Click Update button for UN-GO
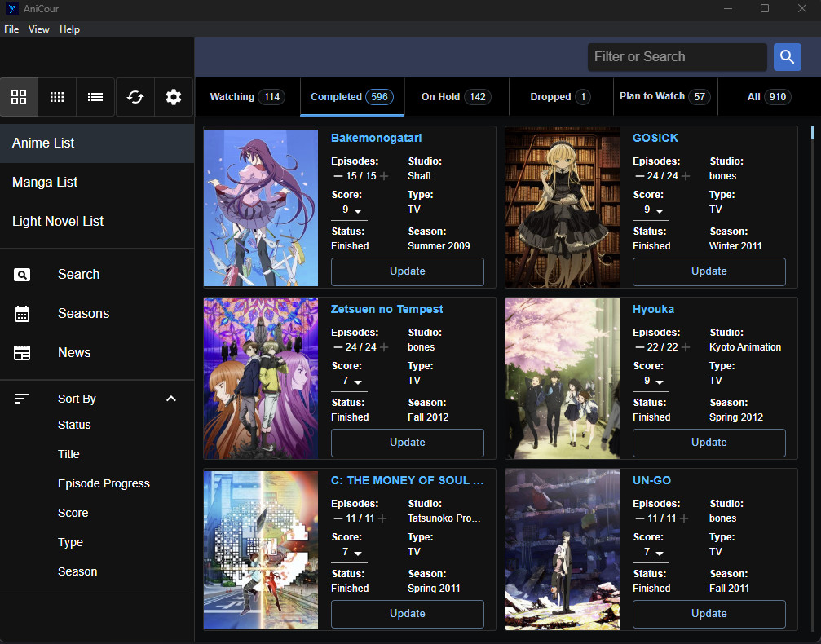Image resolution: width=821 pixels, height=644 pixels. pos(709,614)
